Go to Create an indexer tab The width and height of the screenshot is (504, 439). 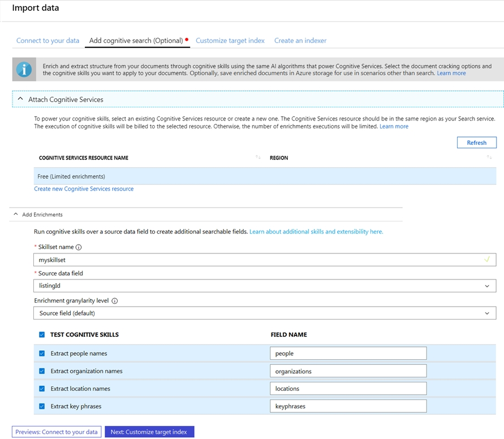(x=300, y=41)
